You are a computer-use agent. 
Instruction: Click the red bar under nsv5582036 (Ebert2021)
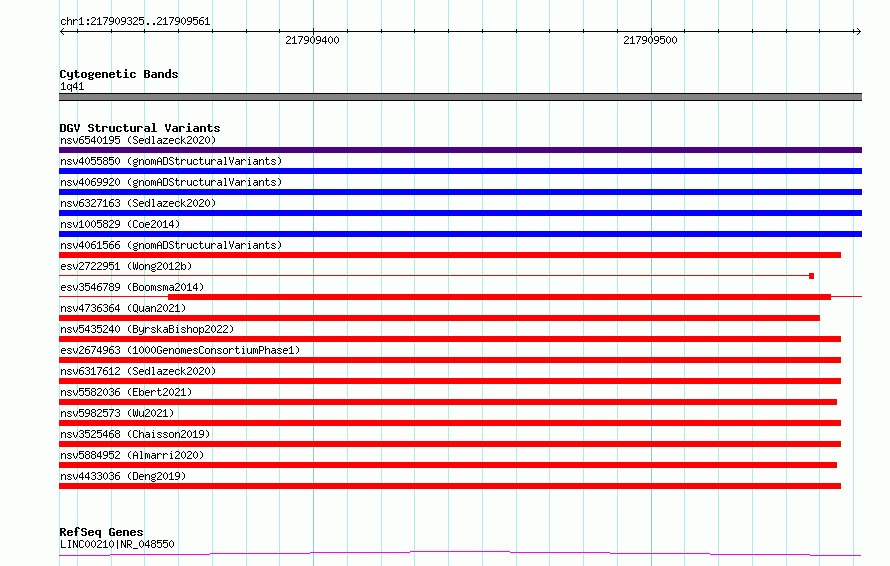click(448, 402)
